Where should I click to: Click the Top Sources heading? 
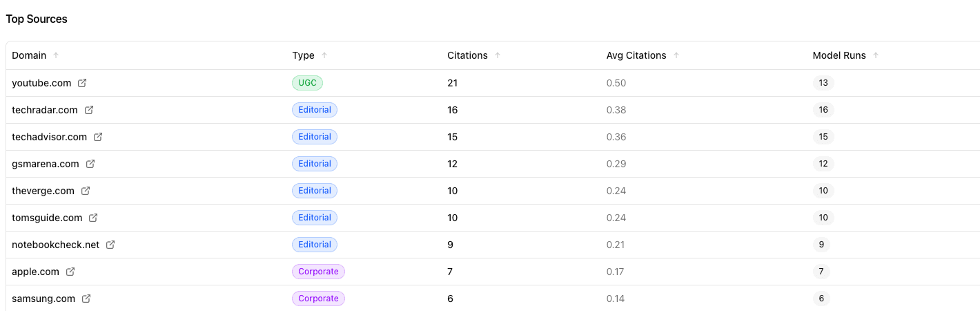37,19
